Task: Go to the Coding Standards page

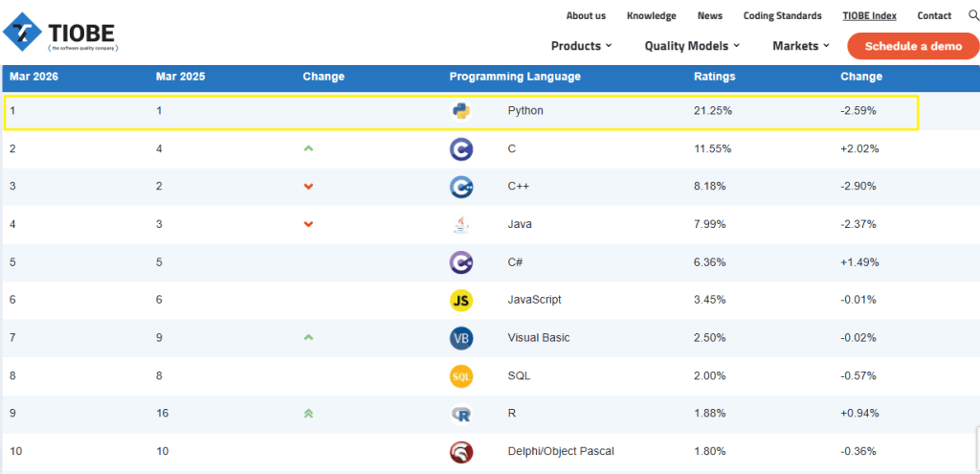Action: point(782,15)
